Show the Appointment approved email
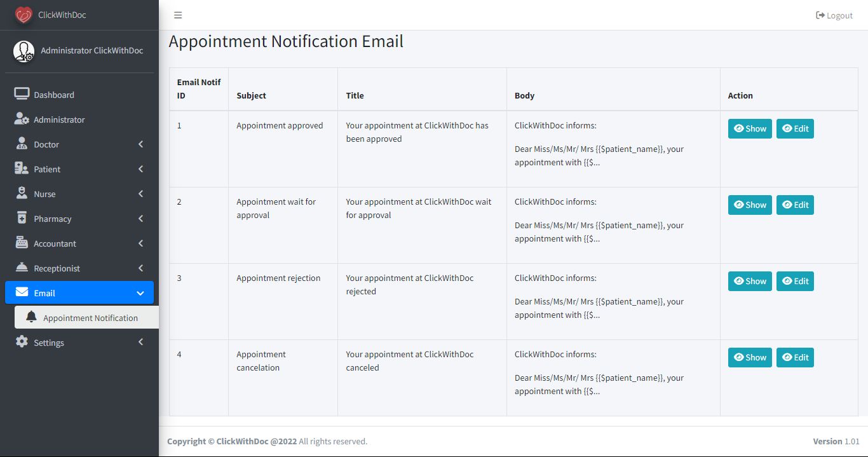Viewport: 868px width, 457px height. pos(750,128)
